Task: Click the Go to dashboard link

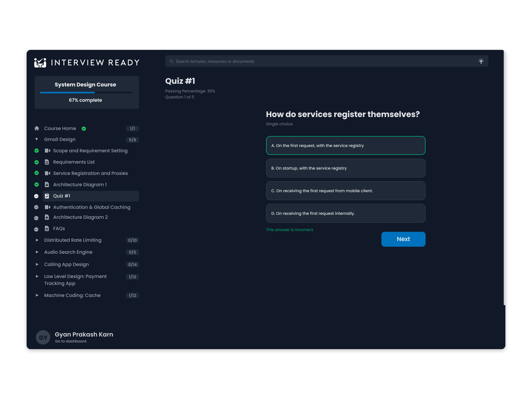Action: click(70, 341)
